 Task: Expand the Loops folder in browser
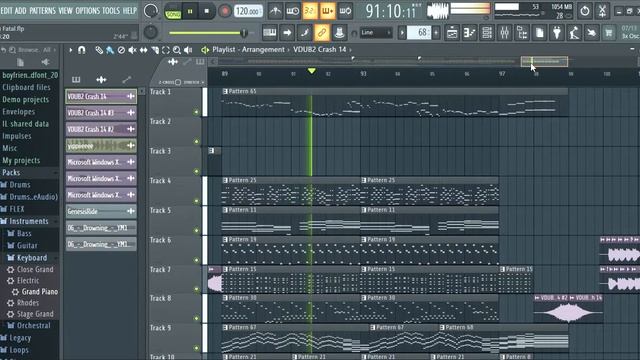click(18, 350)
